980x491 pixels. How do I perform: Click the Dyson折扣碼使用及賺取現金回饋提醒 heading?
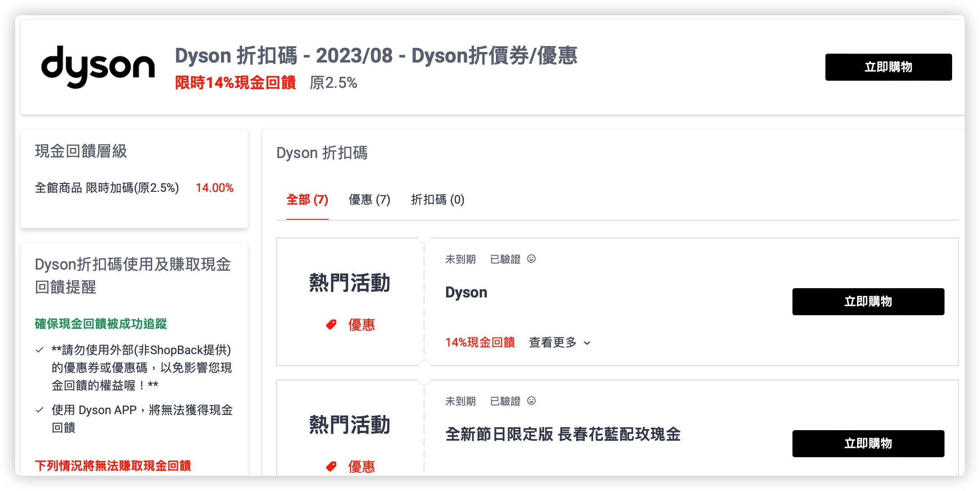point(133,276)
